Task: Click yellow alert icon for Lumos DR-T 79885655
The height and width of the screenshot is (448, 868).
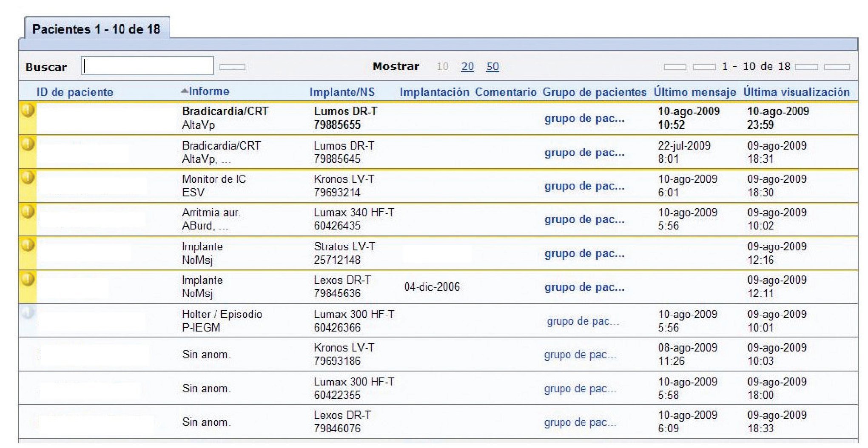Action: pos(28,111)
